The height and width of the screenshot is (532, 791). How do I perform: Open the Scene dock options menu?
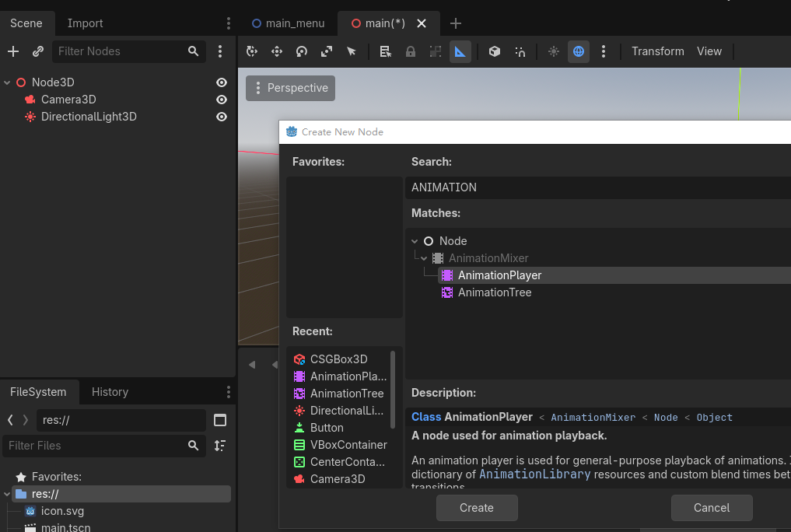click(229, 23)
